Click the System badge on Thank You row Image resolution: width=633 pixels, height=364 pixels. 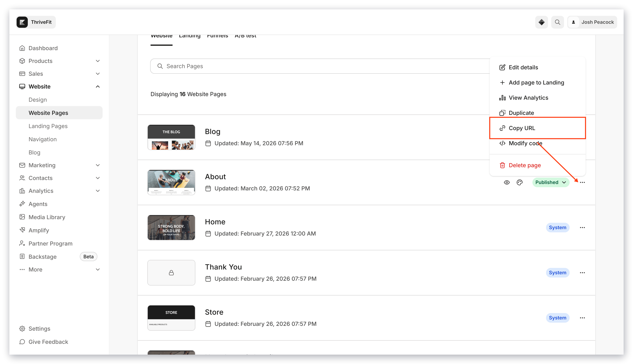click(x=557, y=273)
